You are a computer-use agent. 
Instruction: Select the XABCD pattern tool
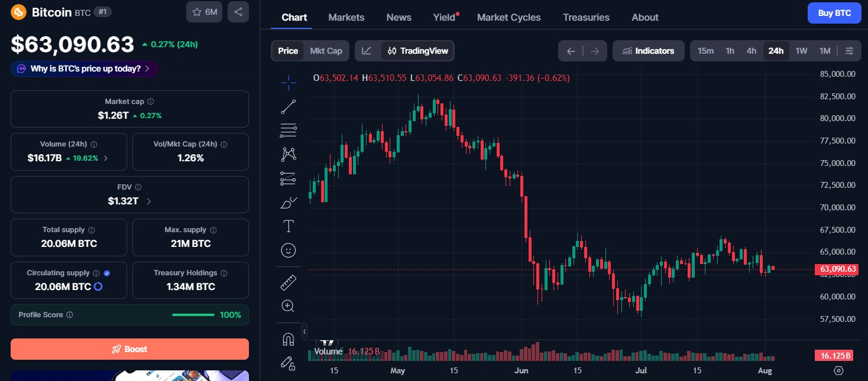click(x=289, y=155)
